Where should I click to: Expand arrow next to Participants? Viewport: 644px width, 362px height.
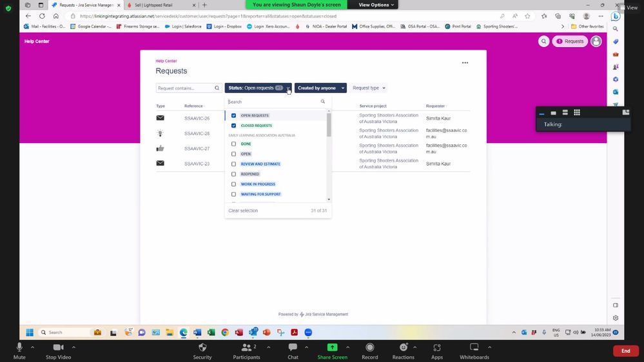point(269,347)
